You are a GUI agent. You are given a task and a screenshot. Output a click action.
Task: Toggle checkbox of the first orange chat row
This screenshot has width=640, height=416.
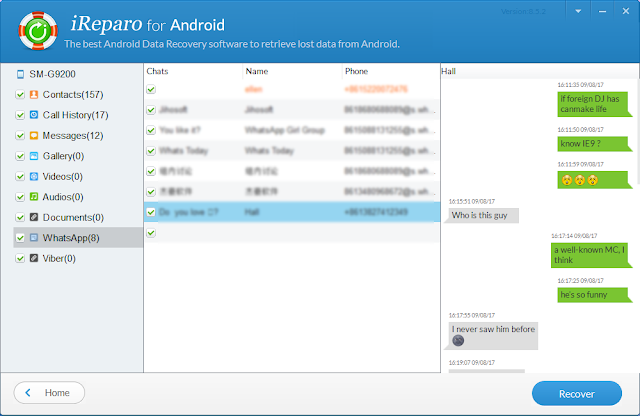click(151, 89)
